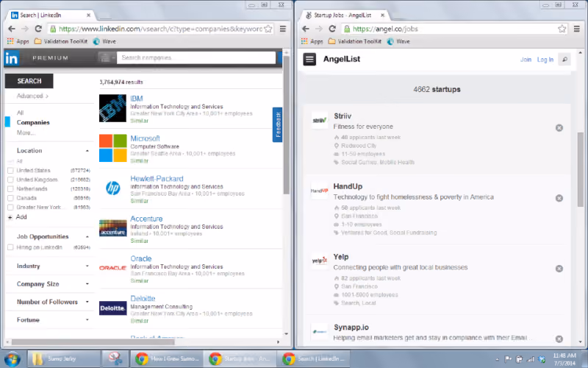Click the LinkedIn page vertical scrollbar
The height and width of the screenshot is (368, 588).
(x=287, y=125)
